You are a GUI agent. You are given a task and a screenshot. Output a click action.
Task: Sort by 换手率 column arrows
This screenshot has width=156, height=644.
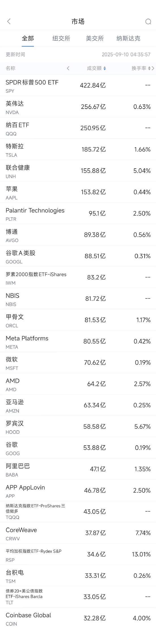click(149, 68)
